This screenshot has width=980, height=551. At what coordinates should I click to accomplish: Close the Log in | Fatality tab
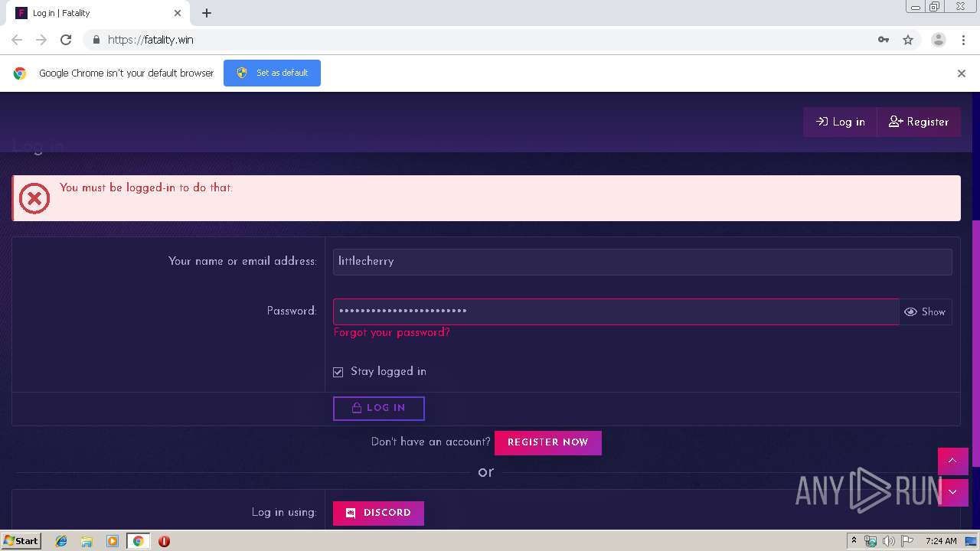(178, 13)
